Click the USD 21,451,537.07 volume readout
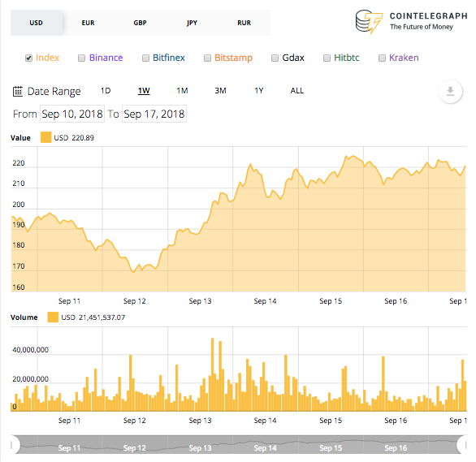 coord(93,317)
